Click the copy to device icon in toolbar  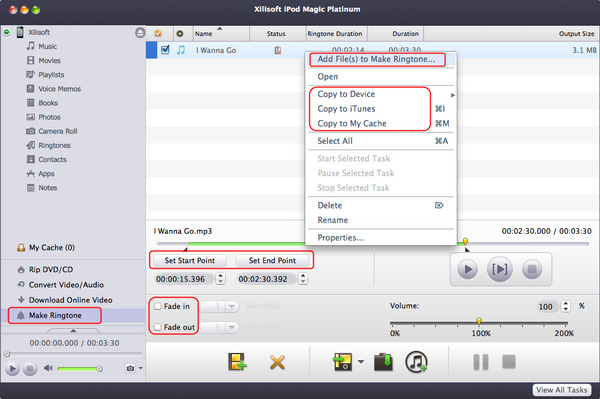(x=343, y=362)
